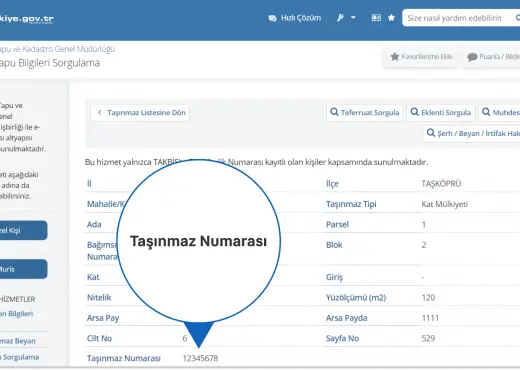Click the speech bubble icon of Hızlı Çözüm
Viewport: 520px width, 370px height.
pos(272,18)
